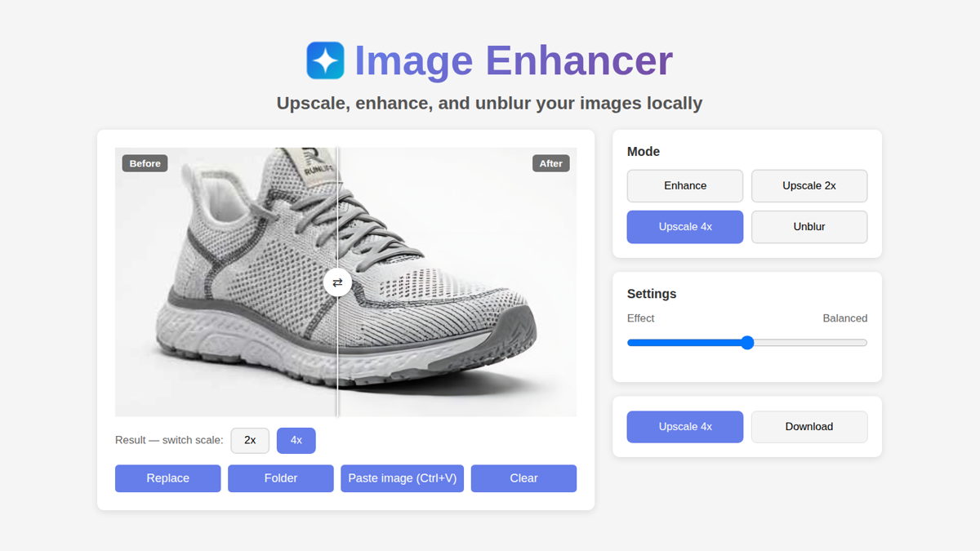Click the Before label on the preview
The height and width of the screenshot is (551, 980).
145,163
